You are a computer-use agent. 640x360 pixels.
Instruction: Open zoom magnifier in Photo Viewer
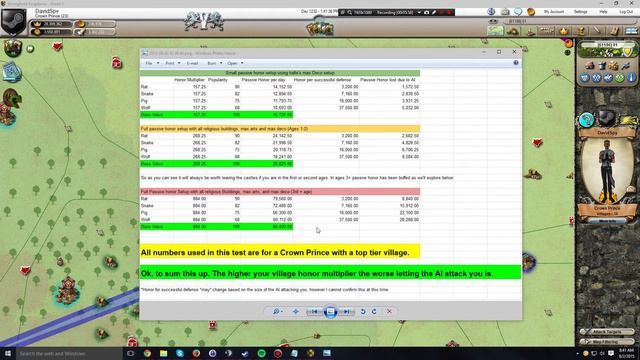[x=278, y=311]
